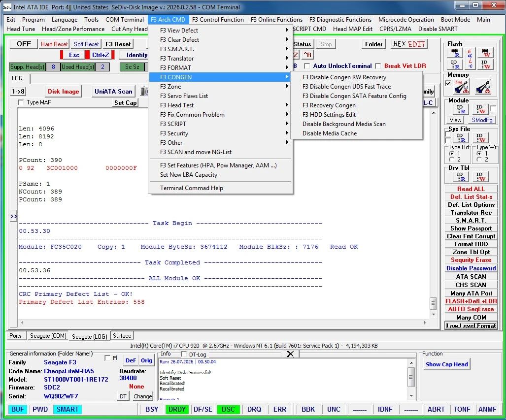The width and height of the screenshot is (506, 420).
Task: Switch to the Seagate (COM) tab
Action: [x=48, y=336]
